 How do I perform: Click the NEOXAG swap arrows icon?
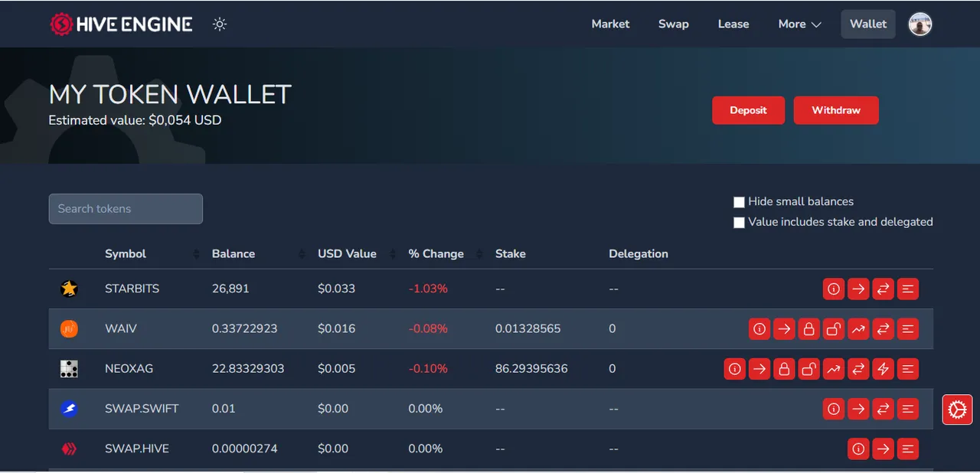858,369
